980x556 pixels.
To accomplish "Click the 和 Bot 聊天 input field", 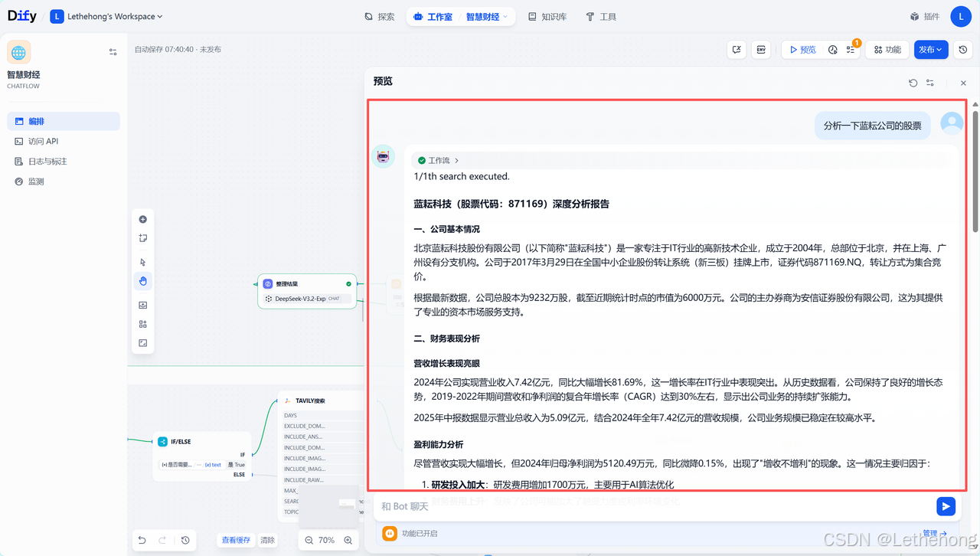I will 655,506.
